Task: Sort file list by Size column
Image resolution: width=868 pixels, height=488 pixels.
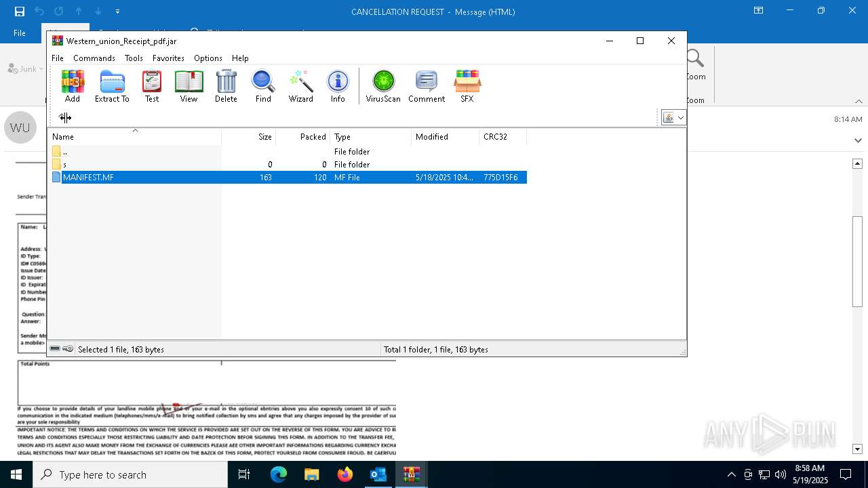Action: coord(248,137)
